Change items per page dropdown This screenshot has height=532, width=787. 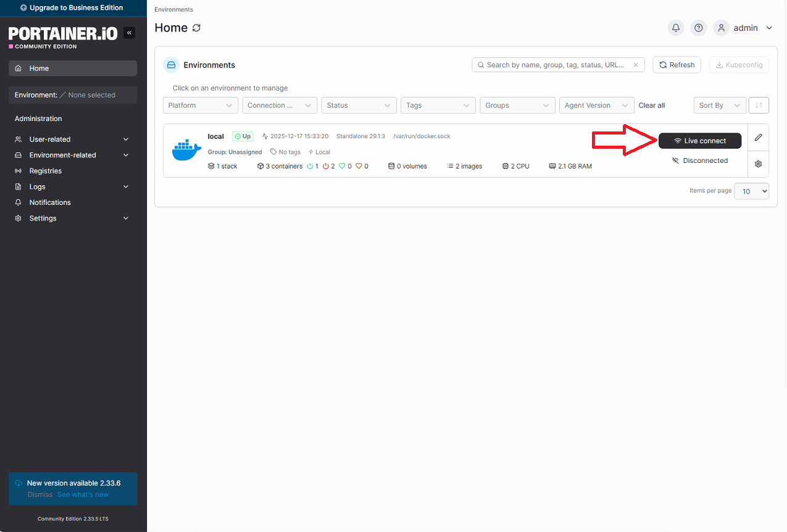click(751, 191)
